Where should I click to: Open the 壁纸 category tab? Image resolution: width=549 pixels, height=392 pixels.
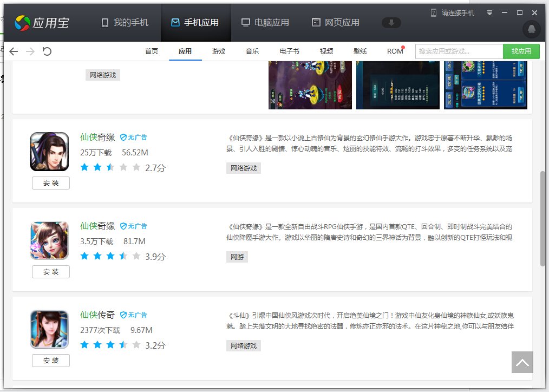360,51
